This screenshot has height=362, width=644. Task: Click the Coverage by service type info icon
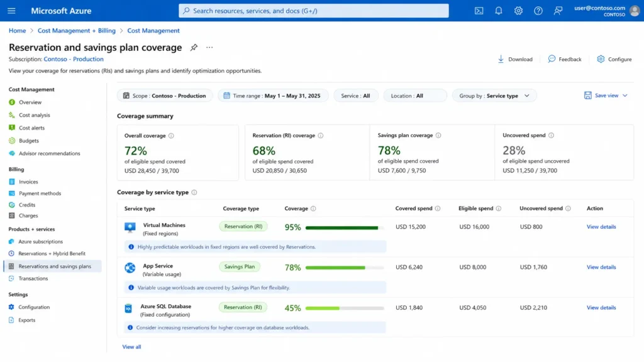tap(194, 192)
